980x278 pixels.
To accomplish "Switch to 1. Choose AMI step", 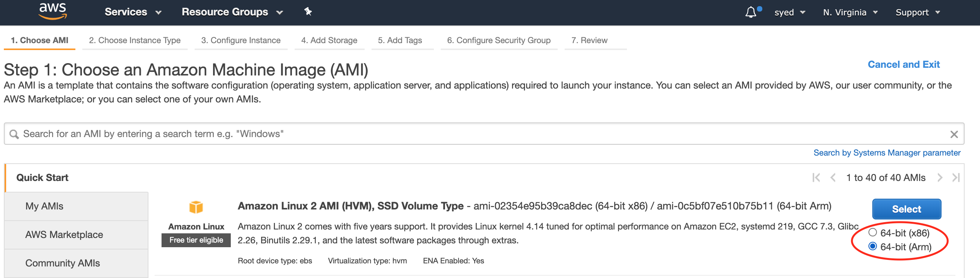I will pos(40,40).
